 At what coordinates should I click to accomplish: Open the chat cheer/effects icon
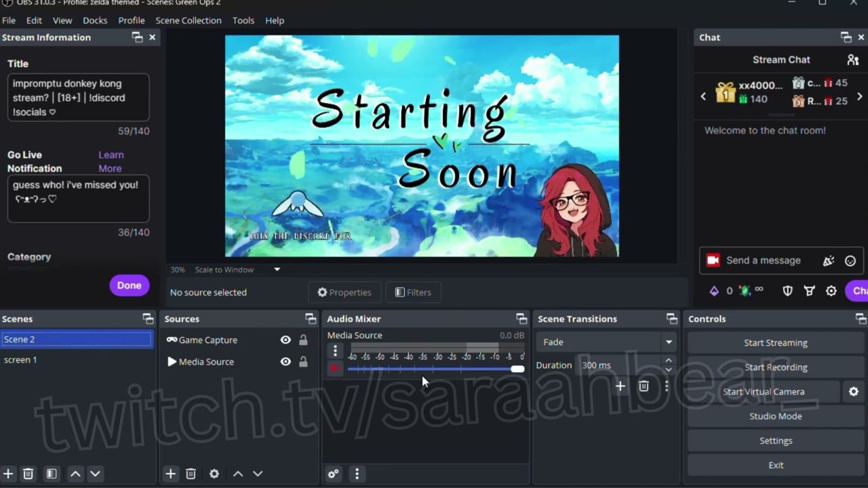828,260
